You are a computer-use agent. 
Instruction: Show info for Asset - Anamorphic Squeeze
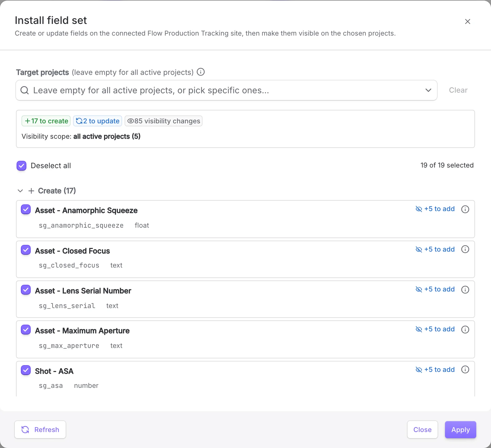(465, 209)
